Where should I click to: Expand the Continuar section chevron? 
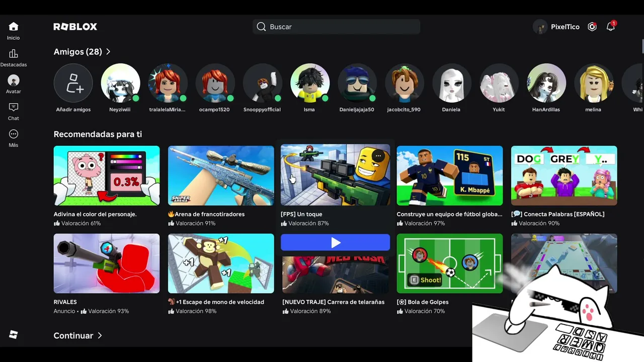pos(100,335)
